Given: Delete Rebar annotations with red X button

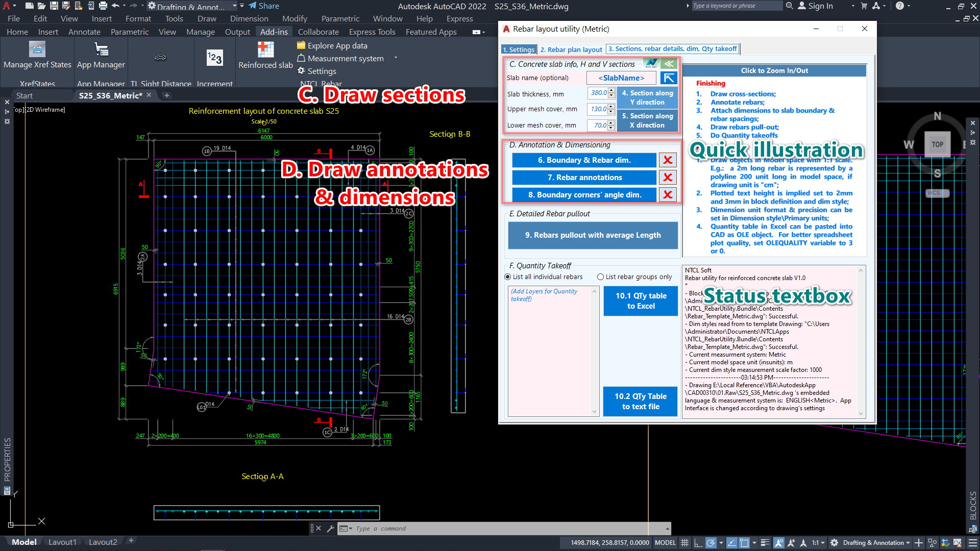Looking at the screenshot, I should pos(667,178).
